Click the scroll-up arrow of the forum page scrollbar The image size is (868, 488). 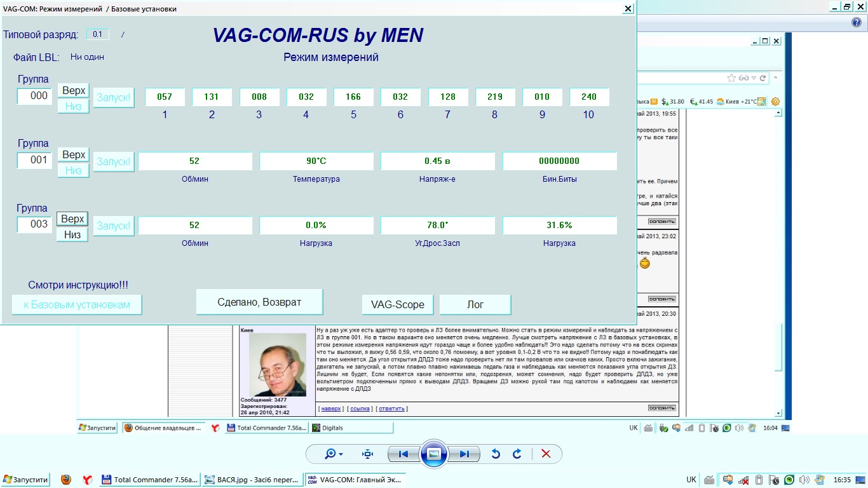[x=778, y=112]
